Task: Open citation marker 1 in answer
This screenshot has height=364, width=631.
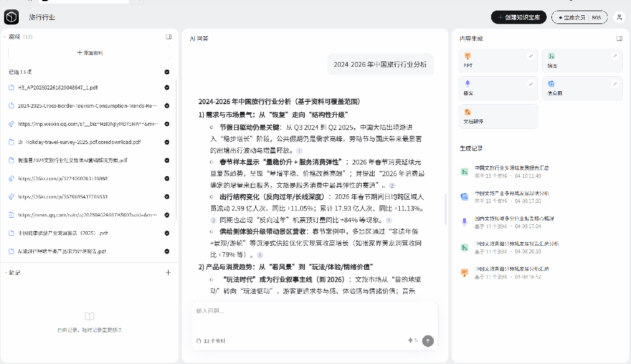Action: 299,151
